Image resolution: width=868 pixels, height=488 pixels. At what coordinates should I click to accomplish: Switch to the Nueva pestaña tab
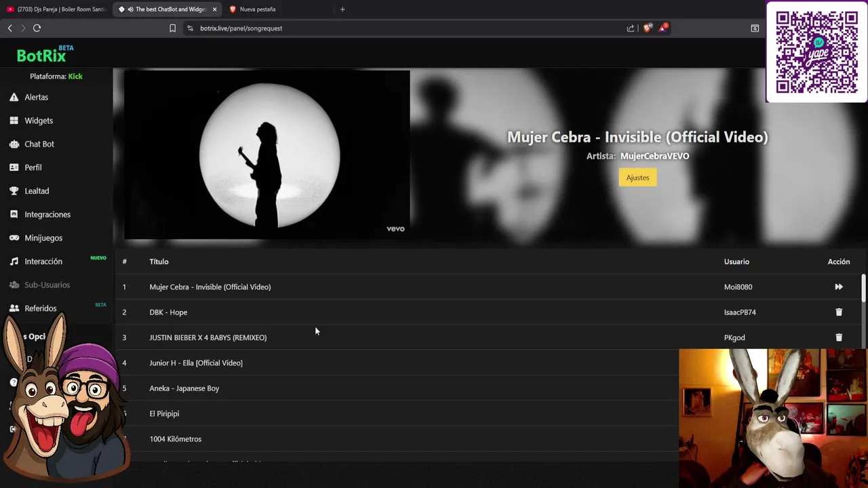click(258, 9)
